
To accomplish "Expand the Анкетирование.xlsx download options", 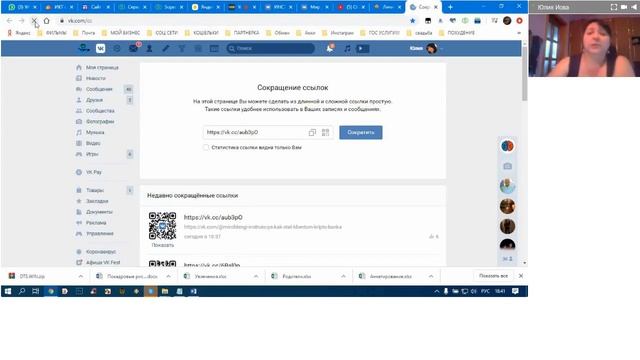I will click(431, 276).
